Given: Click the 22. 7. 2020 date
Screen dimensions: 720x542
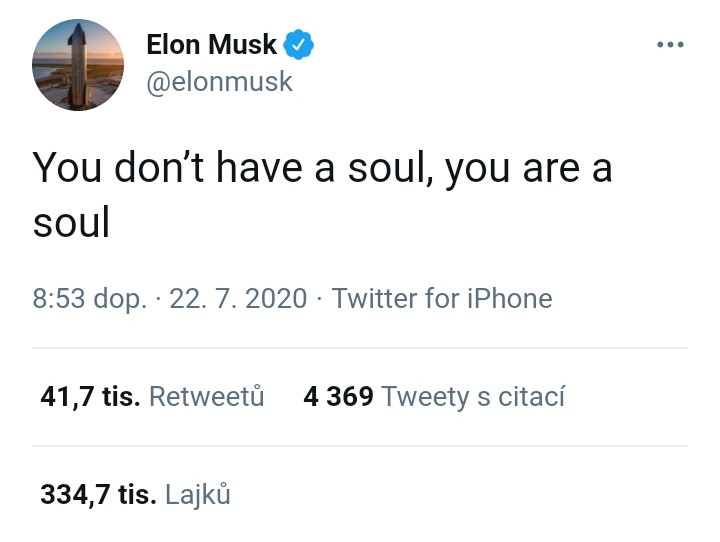Looking at the screenshot, I should coord(238,298).
